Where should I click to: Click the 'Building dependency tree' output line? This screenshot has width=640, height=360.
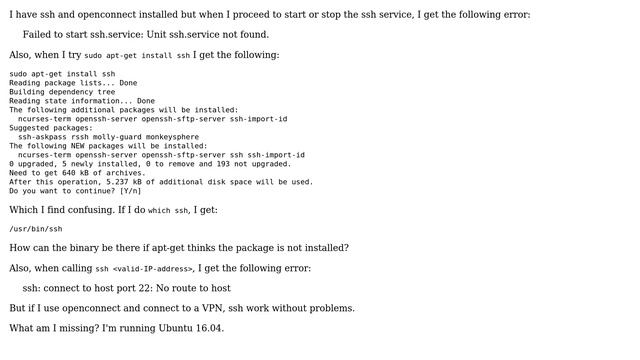(x=62, y=92)
